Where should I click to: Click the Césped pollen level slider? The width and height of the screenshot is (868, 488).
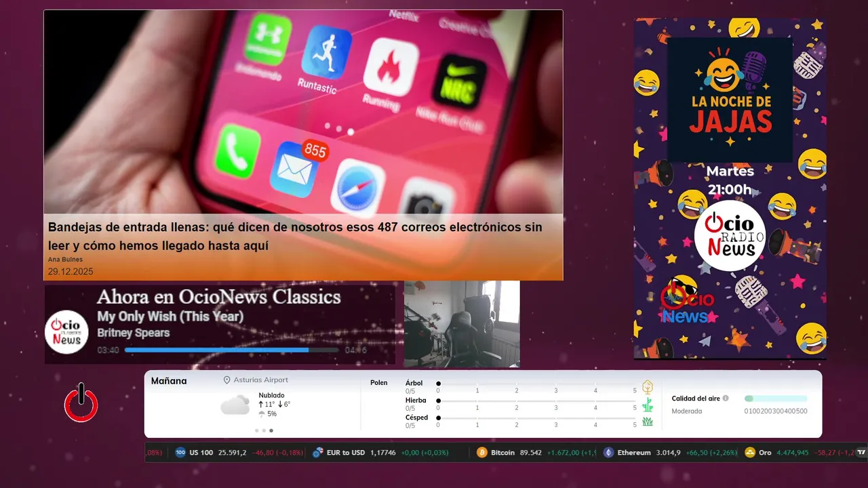(x=536, y=418)
